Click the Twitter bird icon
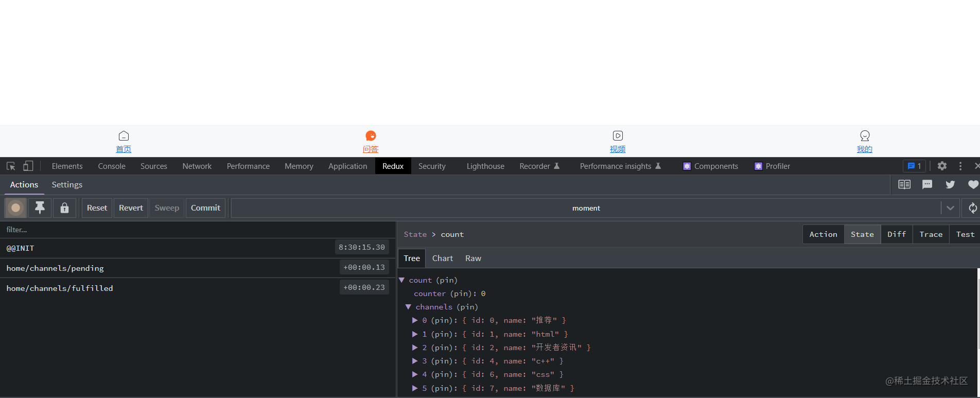This screenshot has height=398, width=980. pyautogui.click(x=950, y=184)
